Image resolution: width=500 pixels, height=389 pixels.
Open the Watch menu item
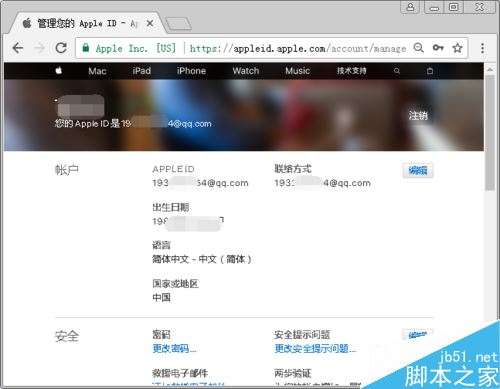coord(246,71)
